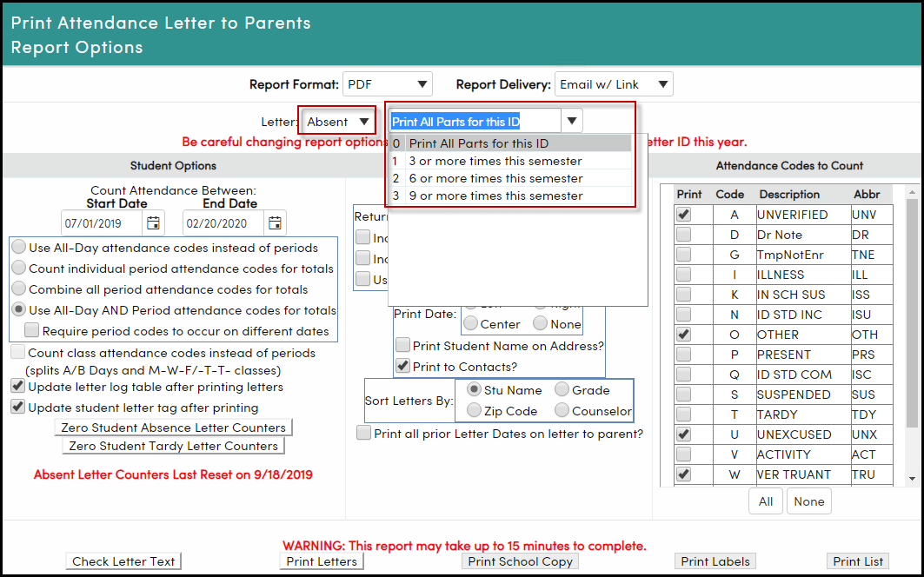The image size is (924, 577).
Task: Uncheck Print for code A UNVERIFIED
Action: pyautogui.click(x=683, y=215)
